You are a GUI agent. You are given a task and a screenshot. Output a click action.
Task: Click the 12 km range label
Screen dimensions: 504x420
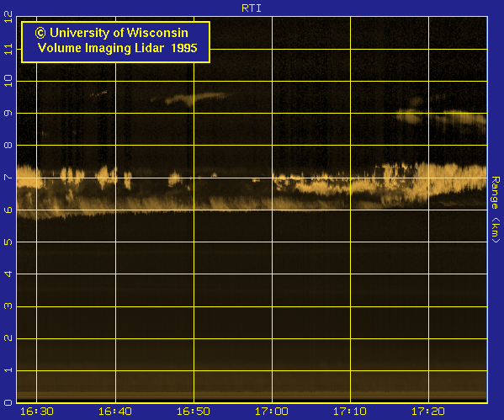click(8, 17)
